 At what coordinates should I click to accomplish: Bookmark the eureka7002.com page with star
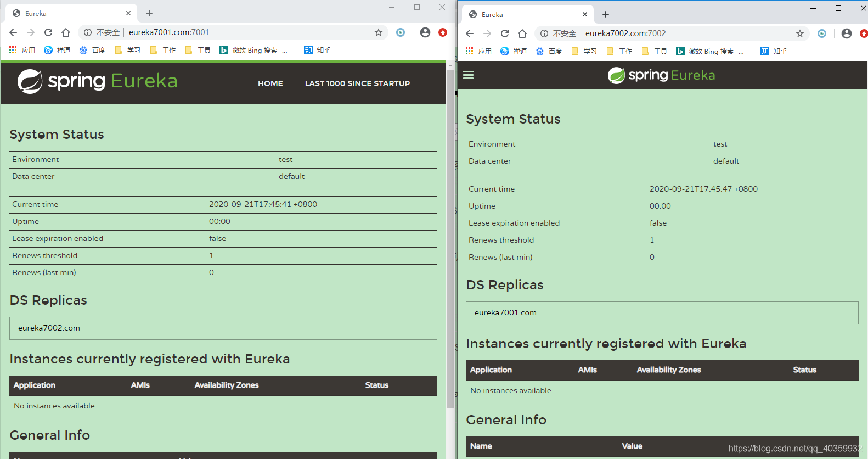[800, 33]
